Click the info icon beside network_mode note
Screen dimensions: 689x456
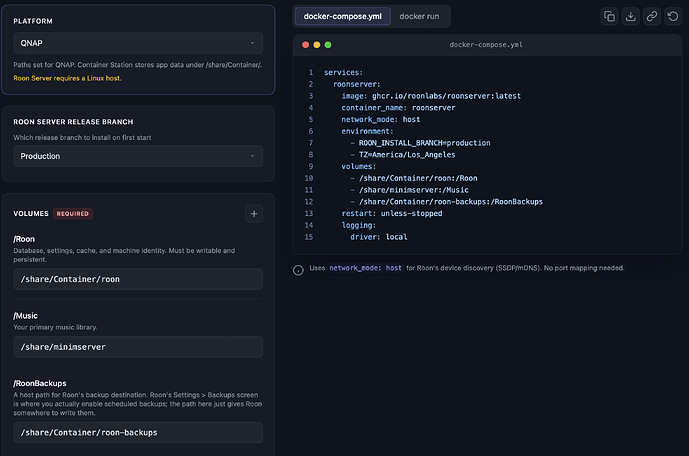[298, 270]
